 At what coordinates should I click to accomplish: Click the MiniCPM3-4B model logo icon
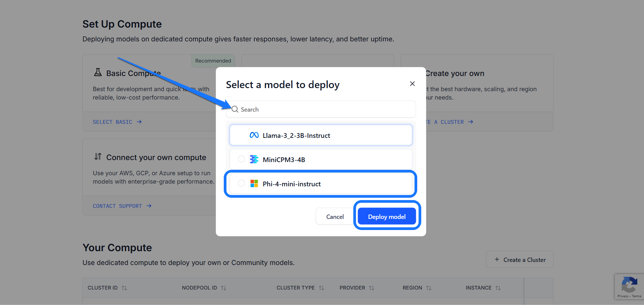click(254, 159)
